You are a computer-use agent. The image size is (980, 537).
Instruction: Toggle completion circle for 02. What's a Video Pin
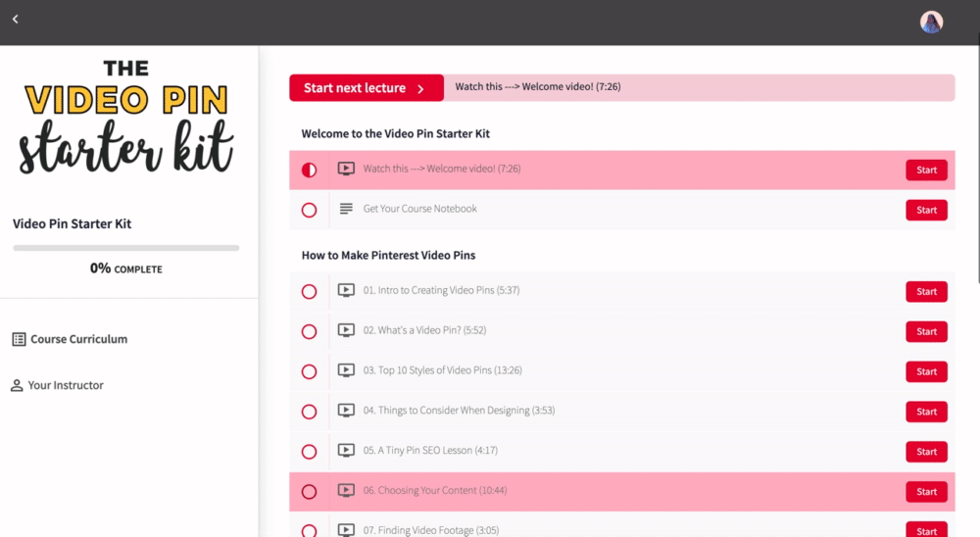309,331
